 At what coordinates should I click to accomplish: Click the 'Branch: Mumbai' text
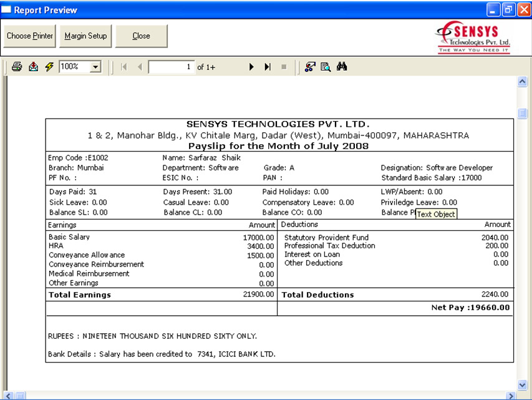[76, 168]
